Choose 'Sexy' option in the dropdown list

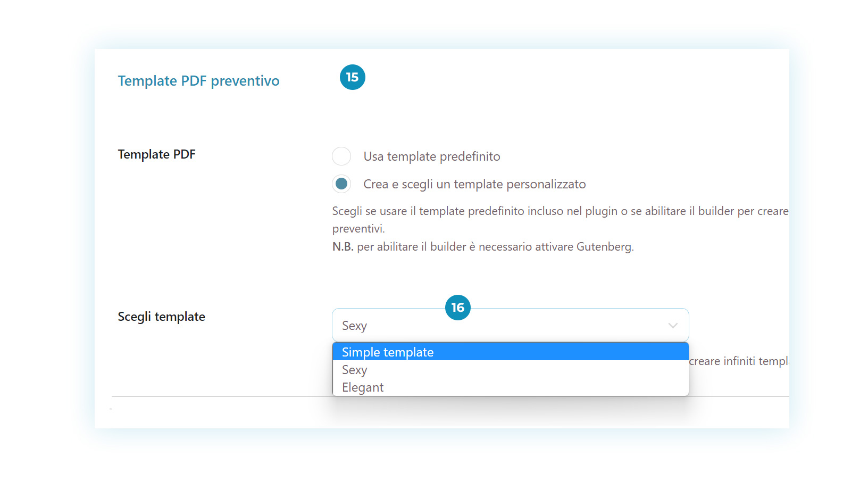click(511, 369)
